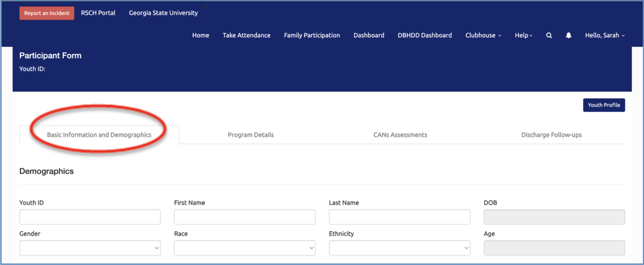Open the Gender dropdown
644x265 pixels.
tap(90, 248)
